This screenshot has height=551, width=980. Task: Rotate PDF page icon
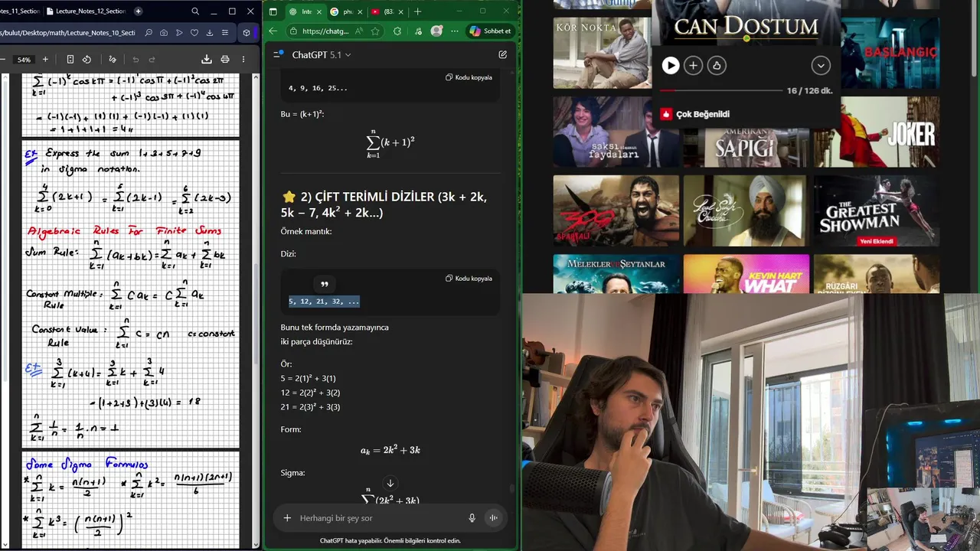(87, 60)
